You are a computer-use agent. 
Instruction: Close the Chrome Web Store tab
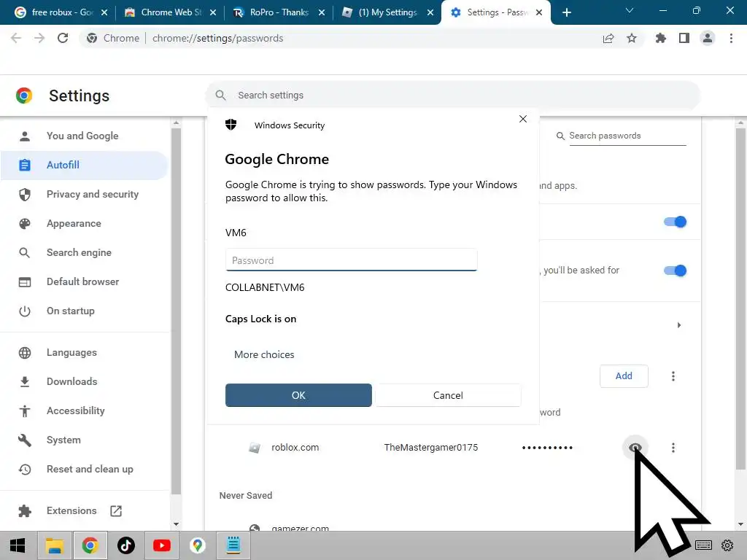pos(213,12)
